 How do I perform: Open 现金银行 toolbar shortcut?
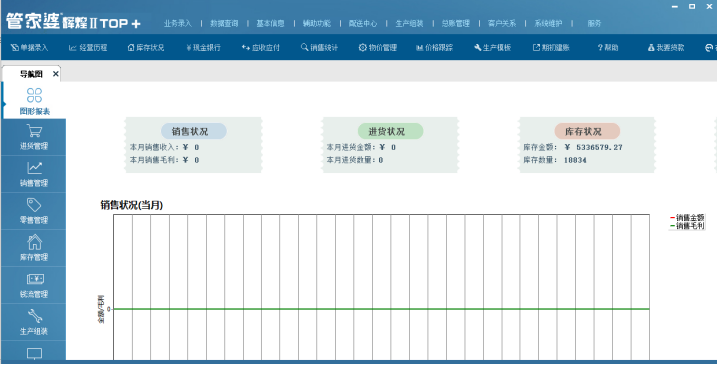pyautogui.click(x=203, y=48)
